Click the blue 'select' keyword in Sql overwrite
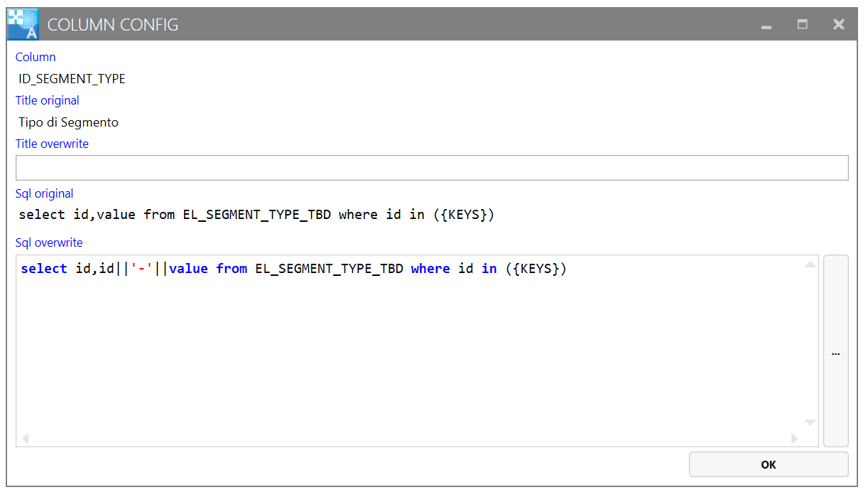Image resolution: width=868 pixels, height=497 pixels. (x=43, y=269)
